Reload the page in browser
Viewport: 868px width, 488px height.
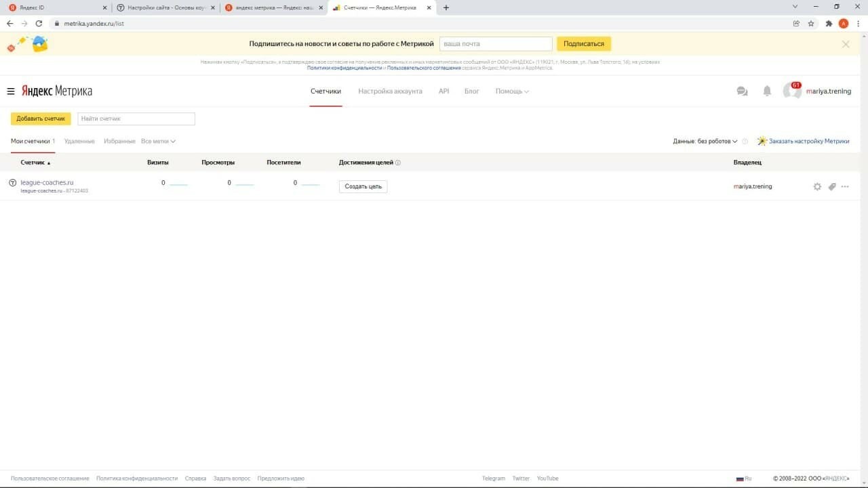pyautogui.click(x=39, y=23)
